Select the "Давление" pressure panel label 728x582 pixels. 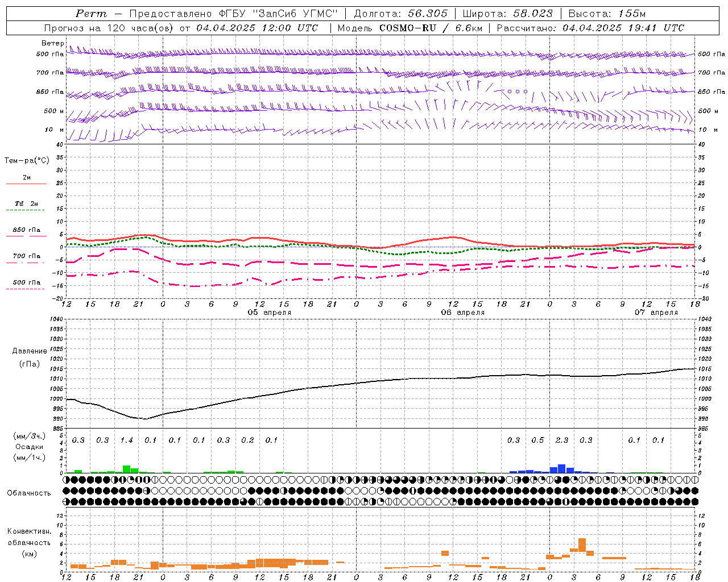(30, 351)
